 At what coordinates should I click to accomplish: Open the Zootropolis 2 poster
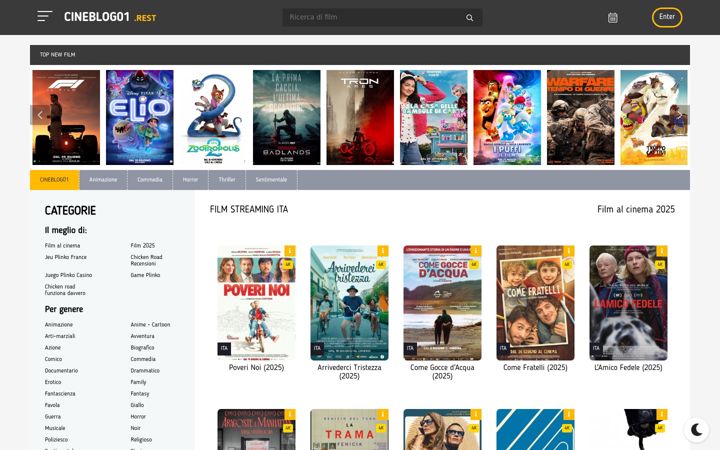pyautogui.click(x=213, y=117)
